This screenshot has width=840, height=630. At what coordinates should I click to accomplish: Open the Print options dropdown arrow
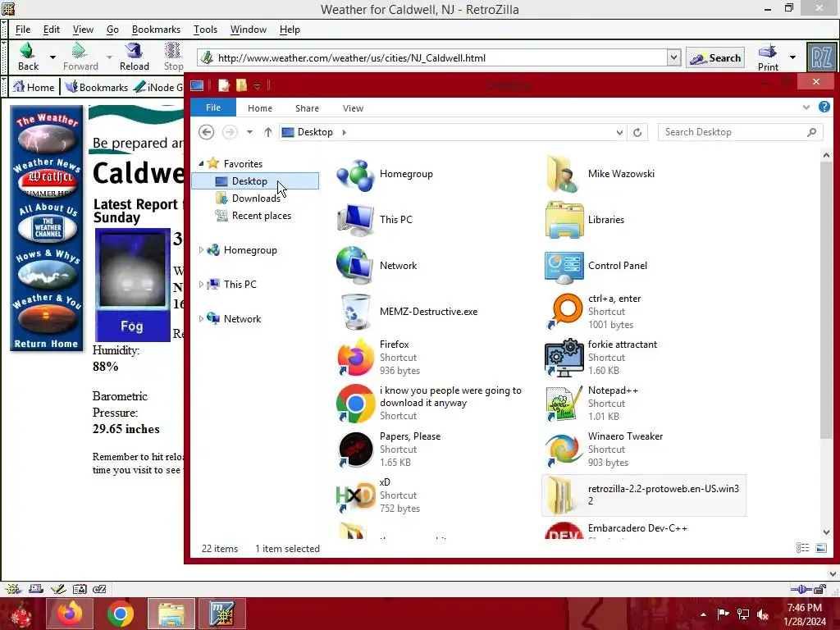(x=792, y=57)
